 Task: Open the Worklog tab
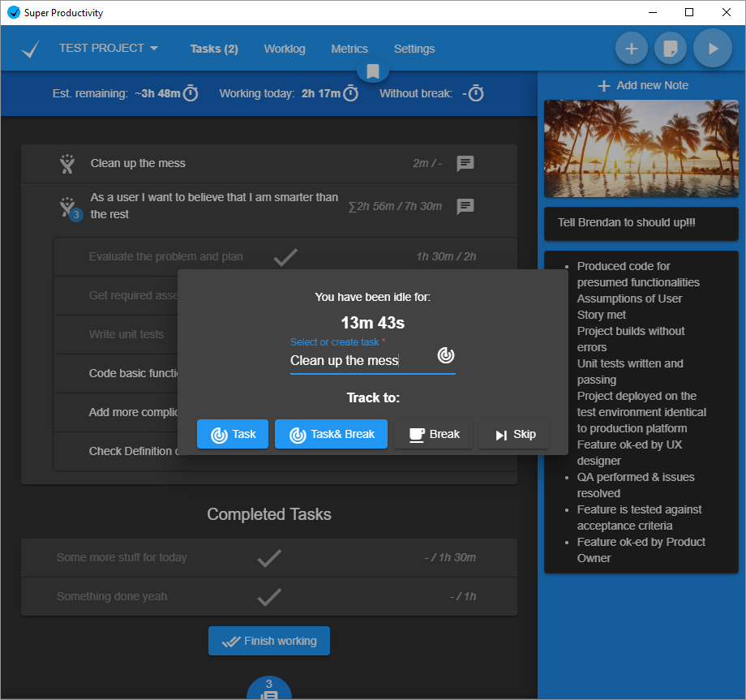pyautogui.click(x=285, y=49)
